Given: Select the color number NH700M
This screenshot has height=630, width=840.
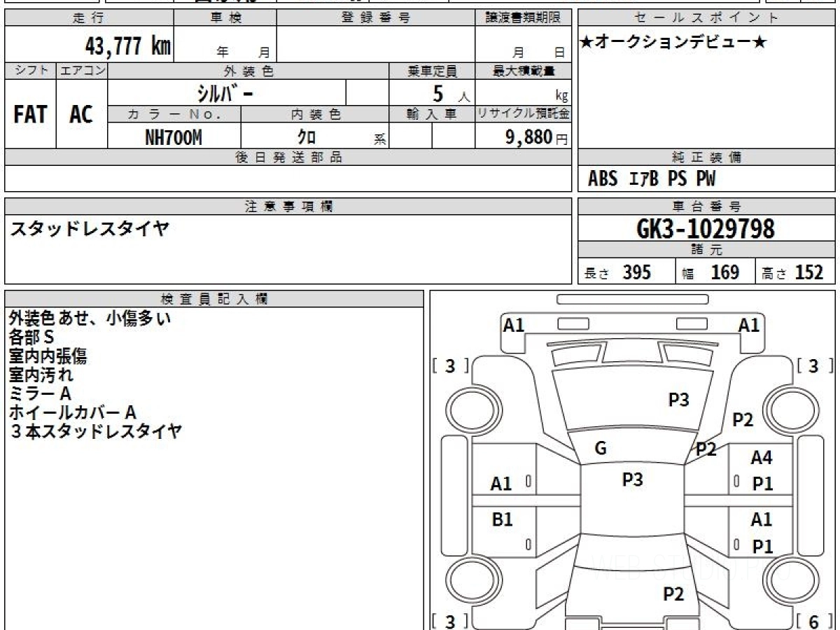Looking at the screenshot, I should (x=173, y=137).
